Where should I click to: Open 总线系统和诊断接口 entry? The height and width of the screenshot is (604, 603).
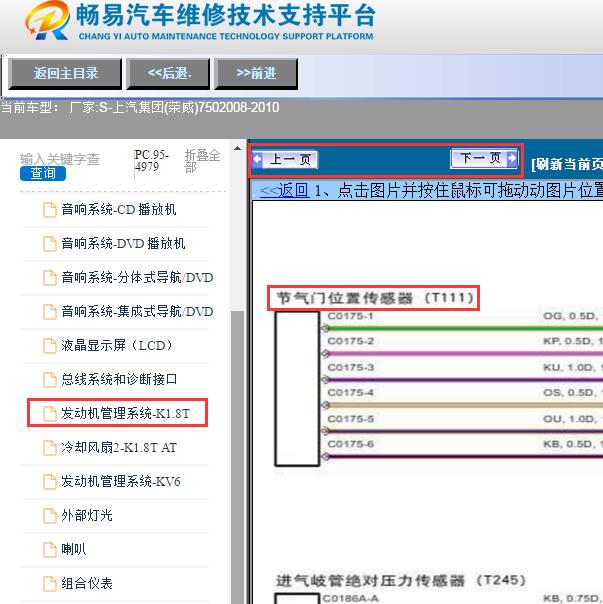(x=119, y=379)
